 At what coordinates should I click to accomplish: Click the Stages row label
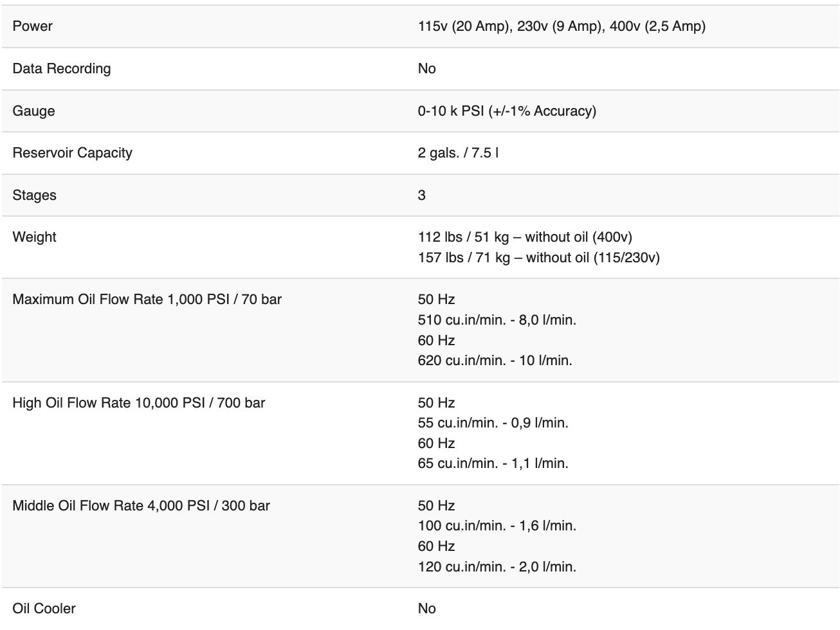point(34,195)
